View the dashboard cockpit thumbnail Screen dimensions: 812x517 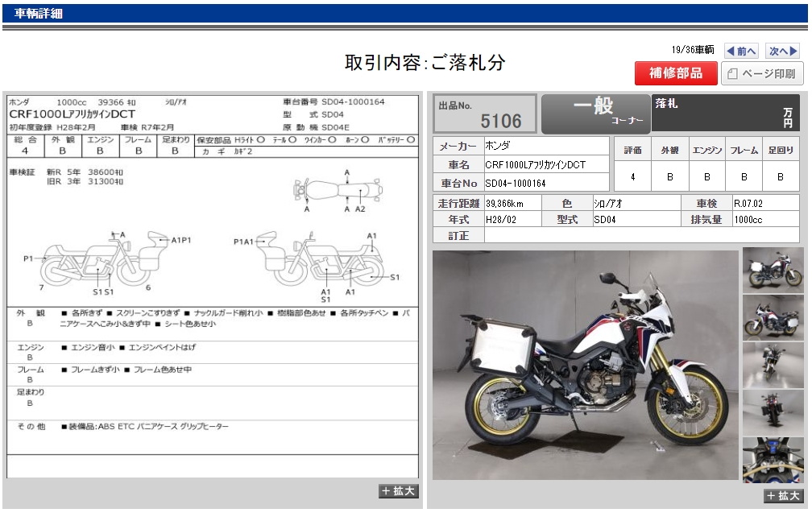(773, 460)
